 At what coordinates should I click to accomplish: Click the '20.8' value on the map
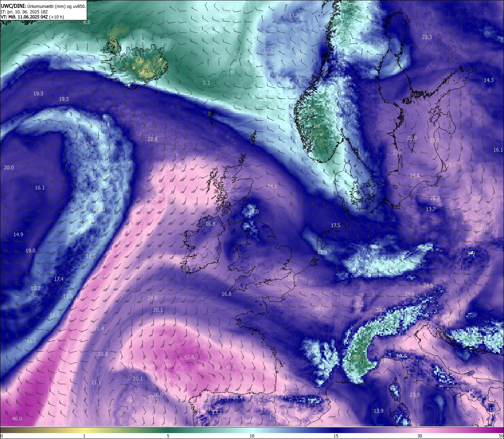[103, 354]
